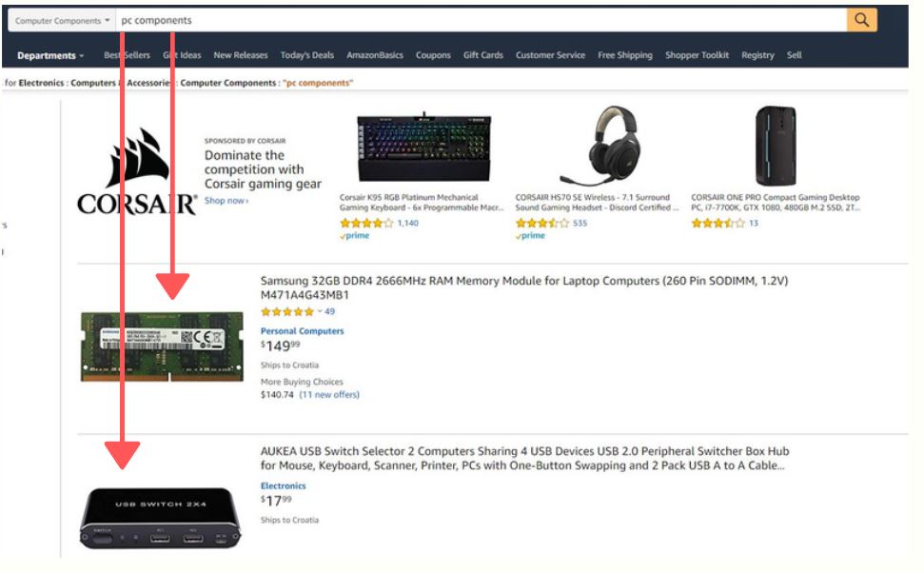The width and height of the screenshot is (924, 573).
Task: Click the headset star rating 535
Action: [x=551, y=223]
